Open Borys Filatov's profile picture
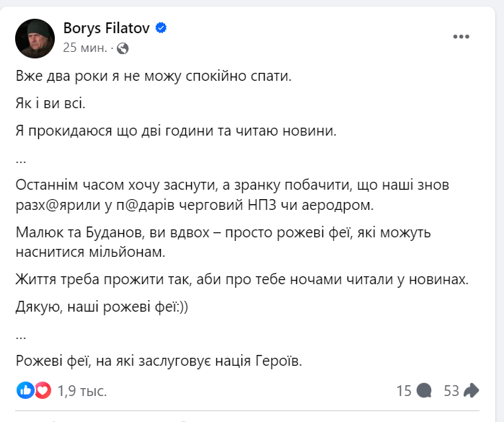Viewport: 504px width, 422px height. pyautogui.click(x=34, y=37)
